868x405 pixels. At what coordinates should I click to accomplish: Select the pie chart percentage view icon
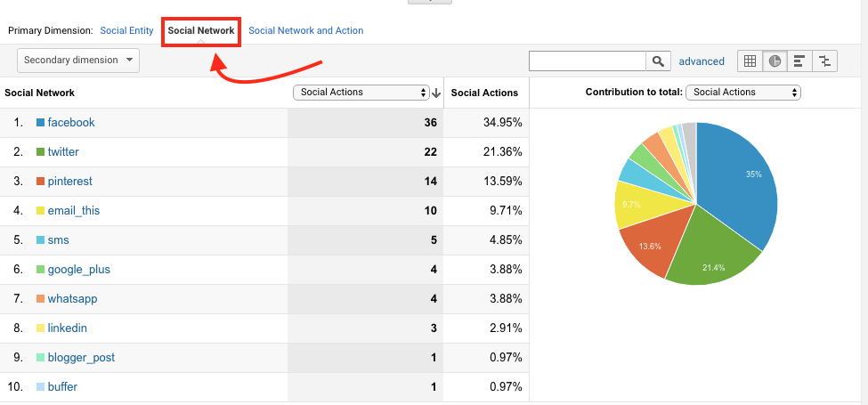(x=775, y=61)
